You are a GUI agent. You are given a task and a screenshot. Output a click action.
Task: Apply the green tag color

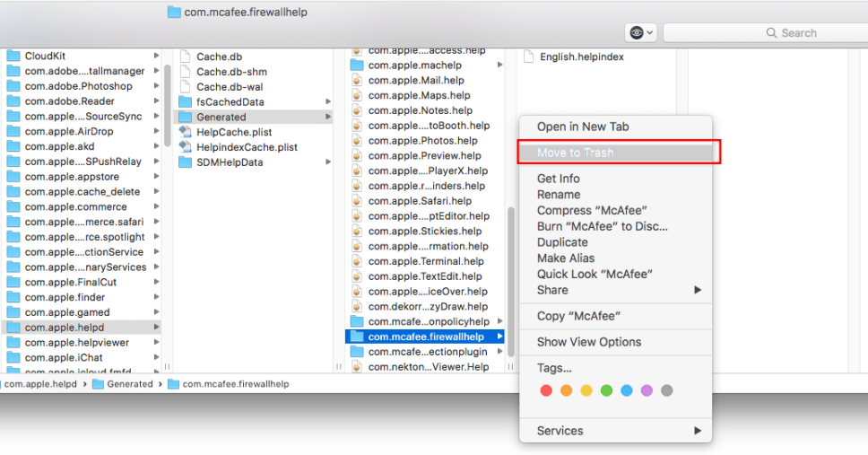pos(607,390)
